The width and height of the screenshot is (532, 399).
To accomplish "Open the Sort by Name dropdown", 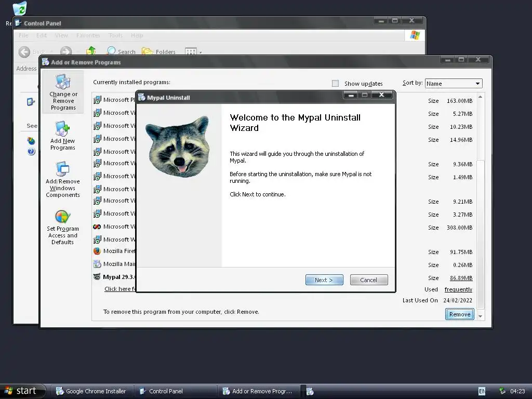I will pos(453,84).
